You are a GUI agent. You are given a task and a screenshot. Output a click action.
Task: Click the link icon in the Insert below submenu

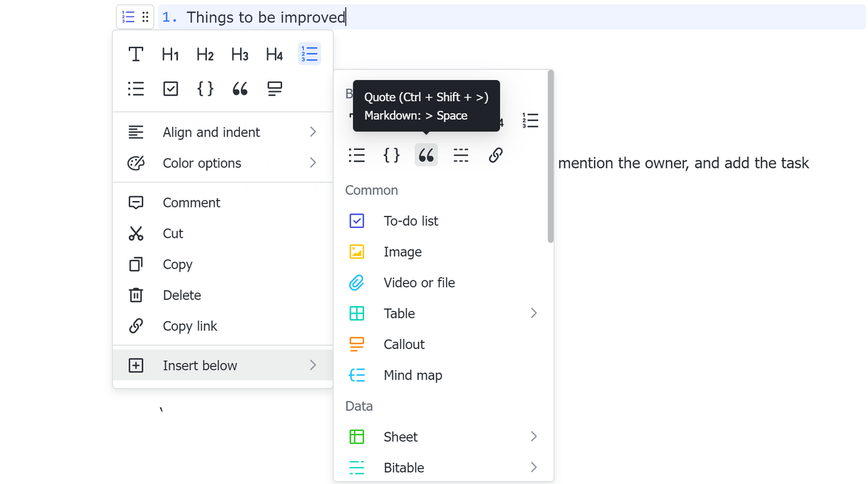tap(496, 155)
